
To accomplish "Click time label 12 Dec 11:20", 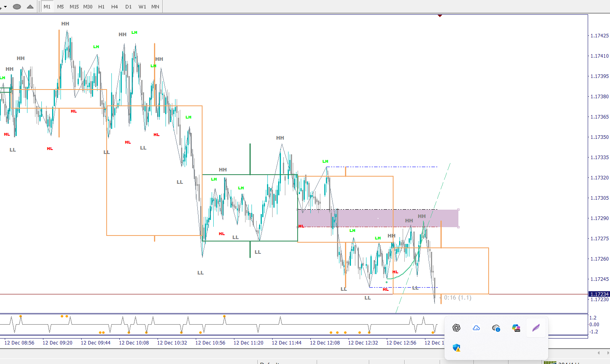I will click(x=248, y=343).
